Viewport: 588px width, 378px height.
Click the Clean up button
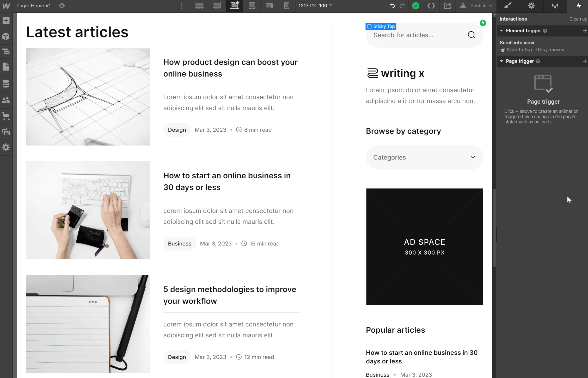[x=578, y=19]
